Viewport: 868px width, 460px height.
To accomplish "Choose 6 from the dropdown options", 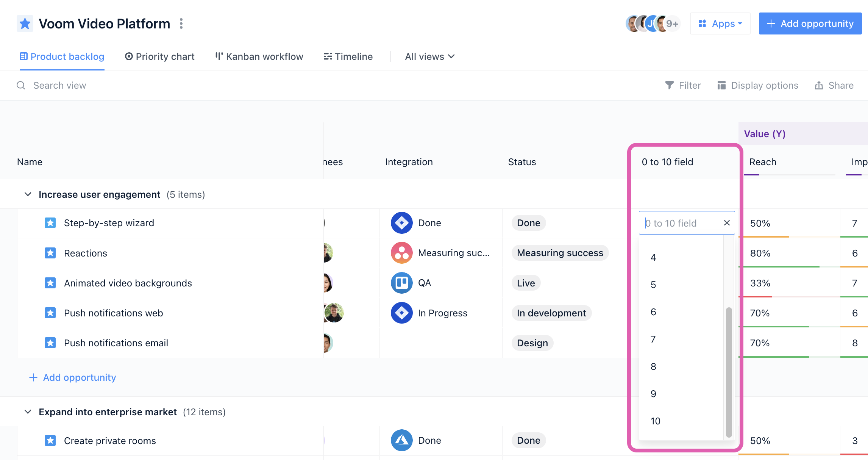I will click(x=681, y=312).
